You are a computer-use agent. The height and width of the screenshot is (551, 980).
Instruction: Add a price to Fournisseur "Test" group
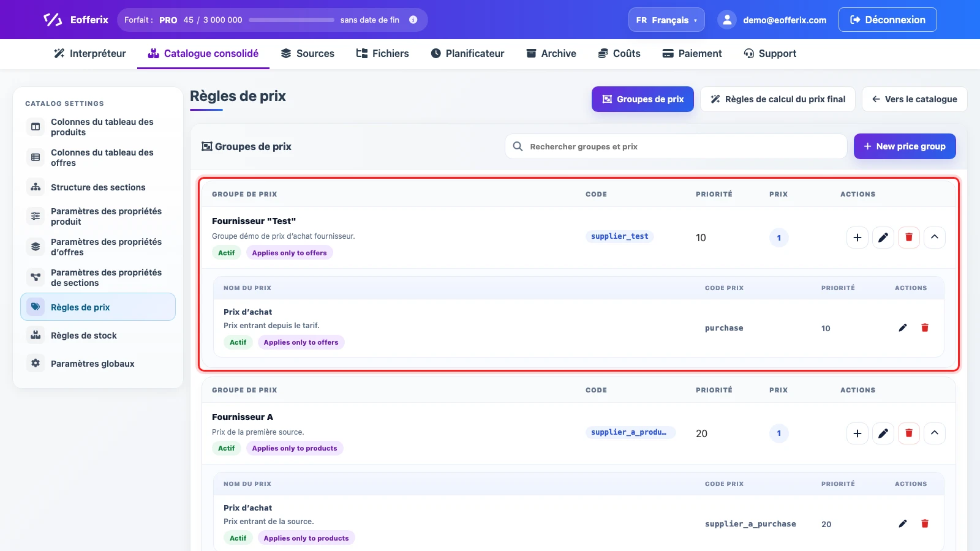[x=858, y=238]
